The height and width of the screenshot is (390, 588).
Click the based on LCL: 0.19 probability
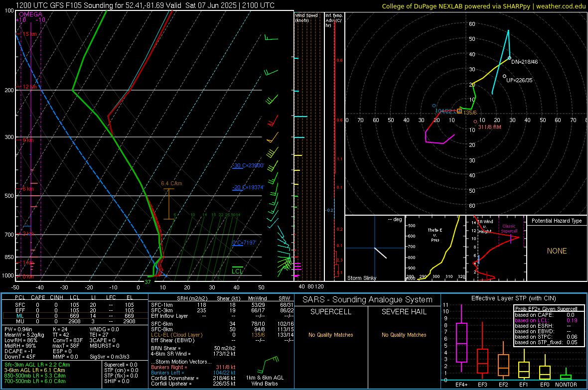point(546,320)
